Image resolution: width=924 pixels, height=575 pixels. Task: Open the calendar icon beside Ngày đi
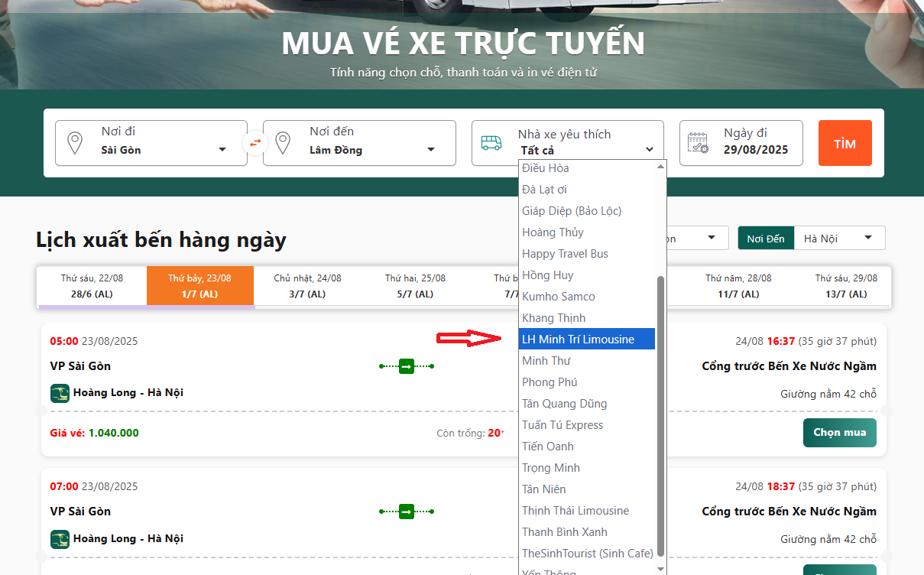pos(699,143)
